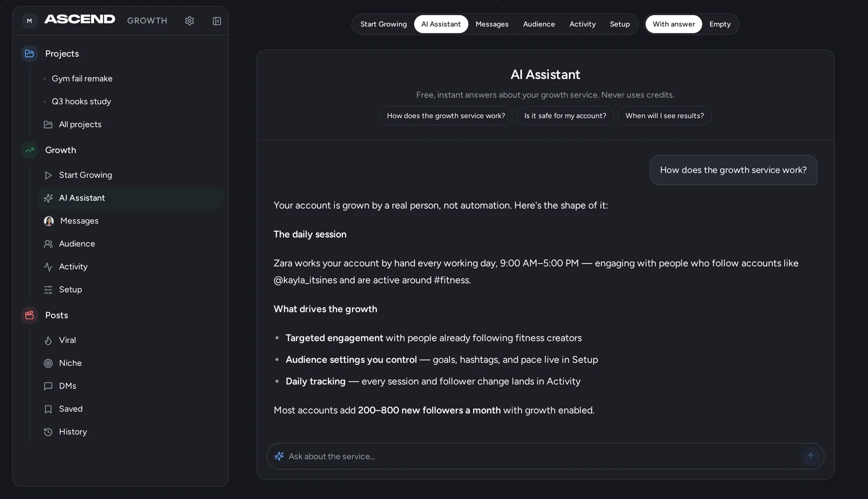Click the Saved bookmark icon

(x=48, y=409)
